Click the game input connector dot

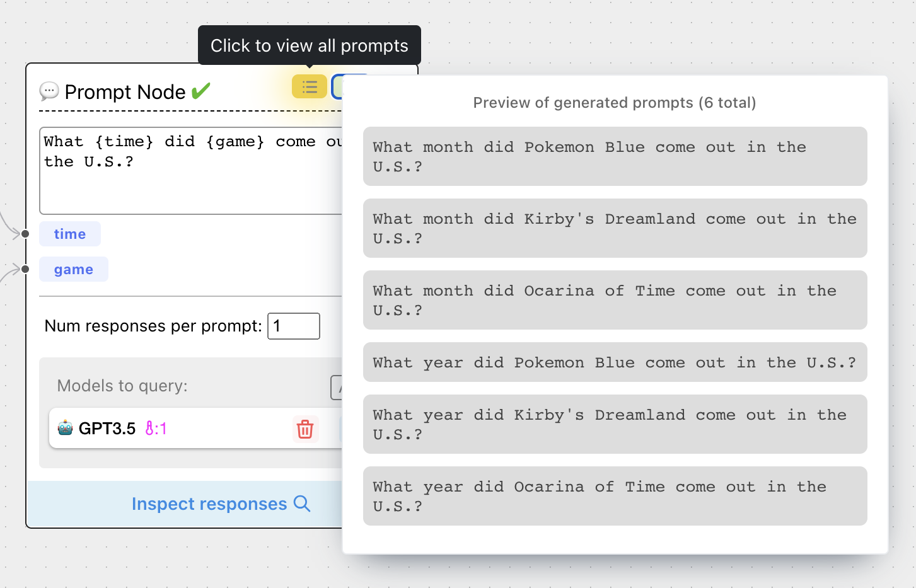(x=25, y=268)
